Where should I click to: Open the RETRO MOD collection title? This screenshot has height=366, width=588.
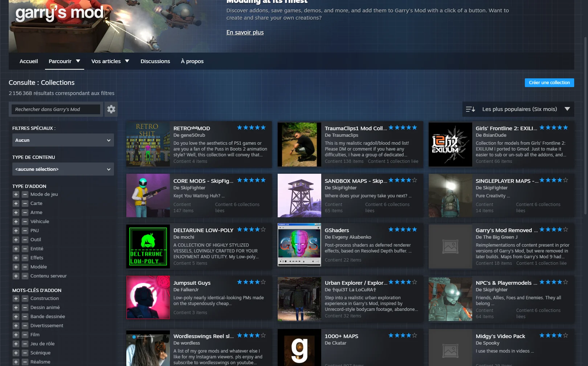point(192,128)
